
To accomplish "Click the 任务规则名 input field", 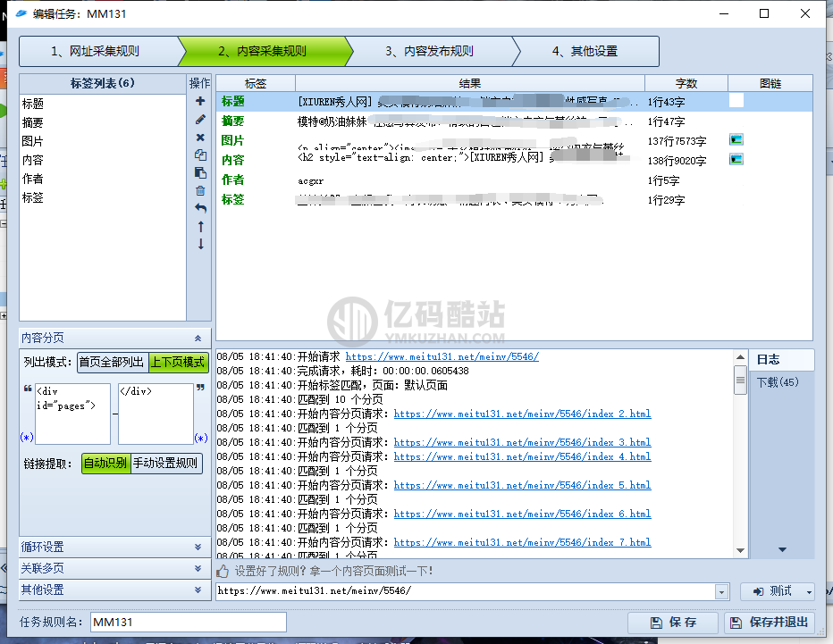I will click(x=189, y=623).
